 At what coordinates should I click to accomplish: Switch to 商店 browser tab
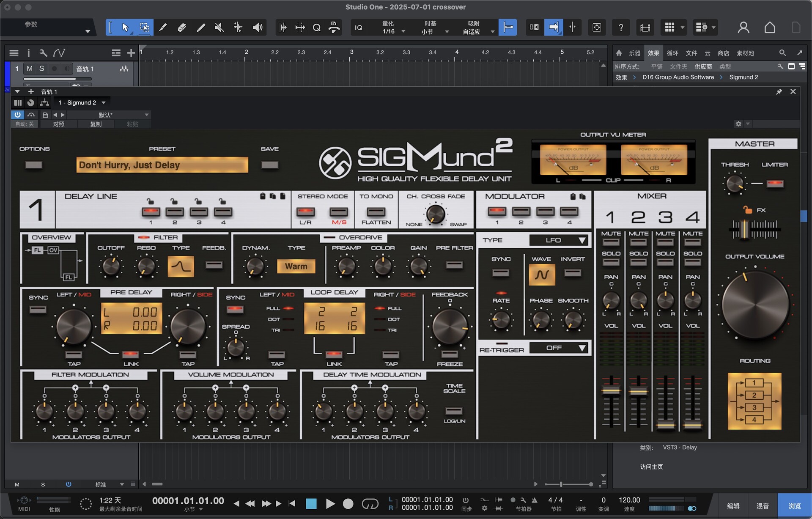click(724, 53)
